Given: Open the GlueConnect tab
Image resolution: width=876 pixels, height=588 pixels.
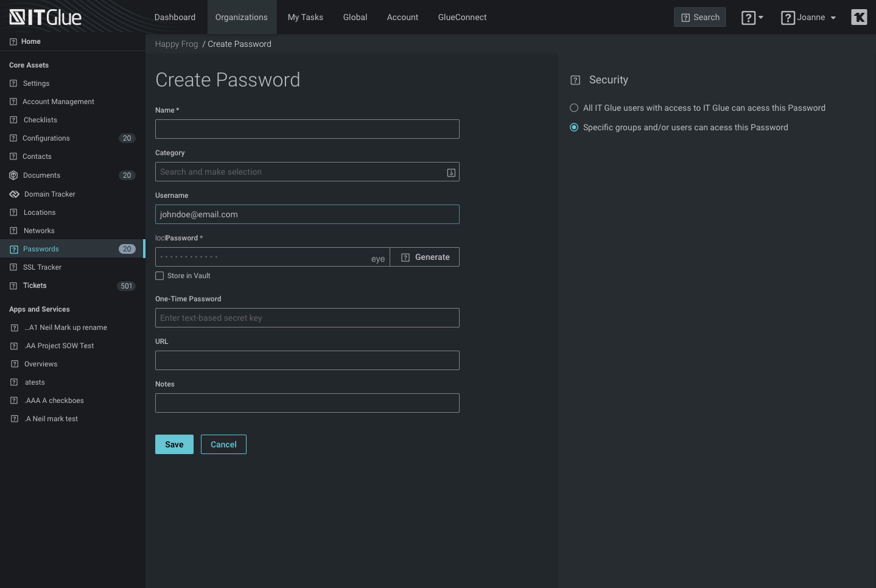Looking at the screenshot, I should point(463,17).
